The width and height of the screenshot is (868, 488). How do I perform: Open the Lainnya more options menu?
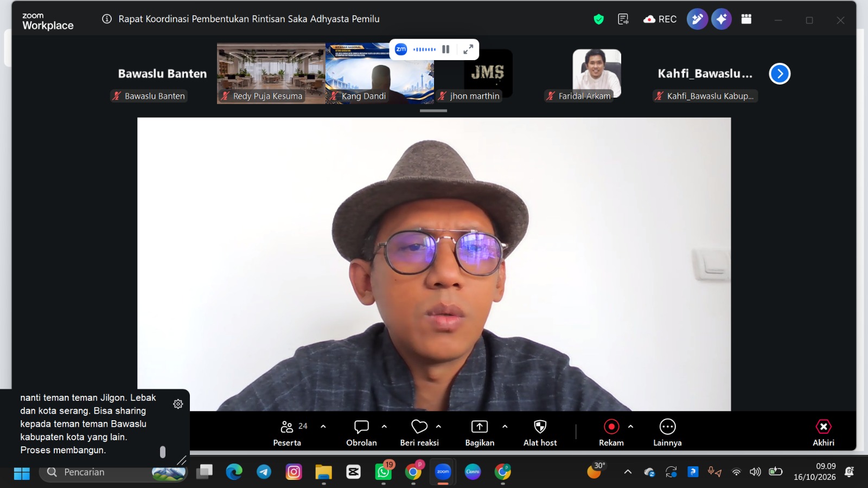[667, 433]
